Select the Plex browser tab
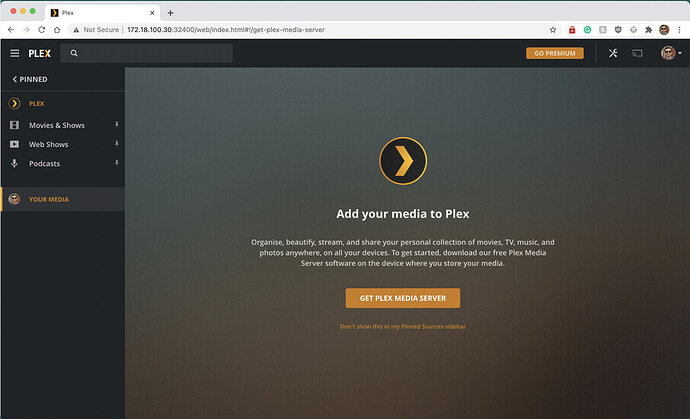 click(103, 13)
